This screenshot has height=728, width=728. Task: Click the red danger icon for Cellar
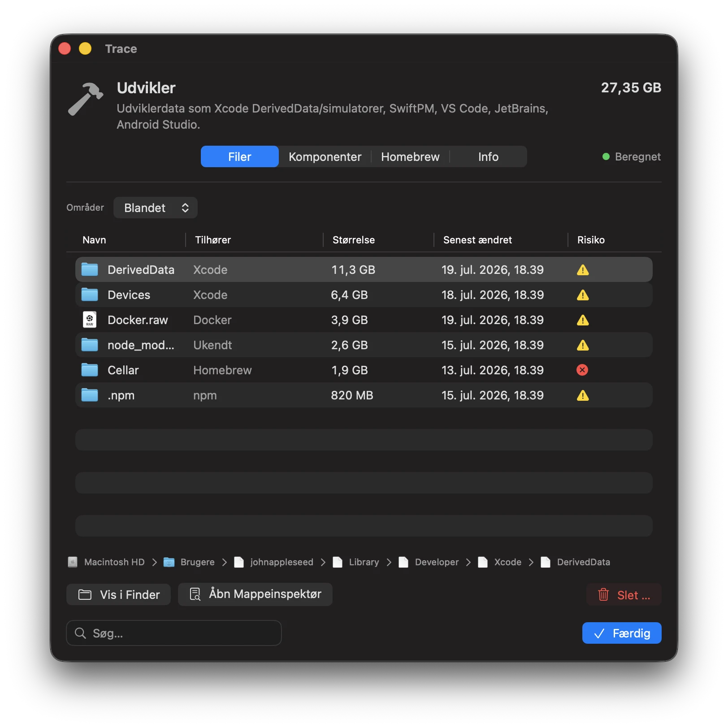[582, 370]
